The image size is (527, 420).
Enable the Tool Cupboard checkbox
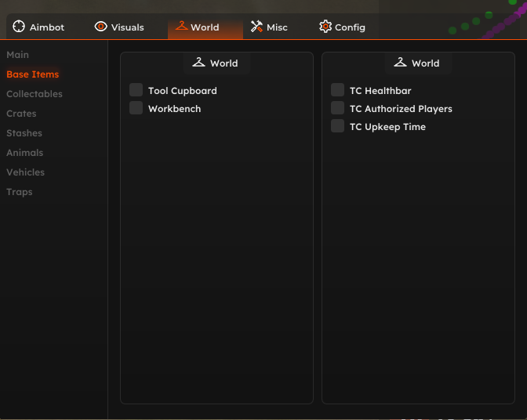[136, 90]
